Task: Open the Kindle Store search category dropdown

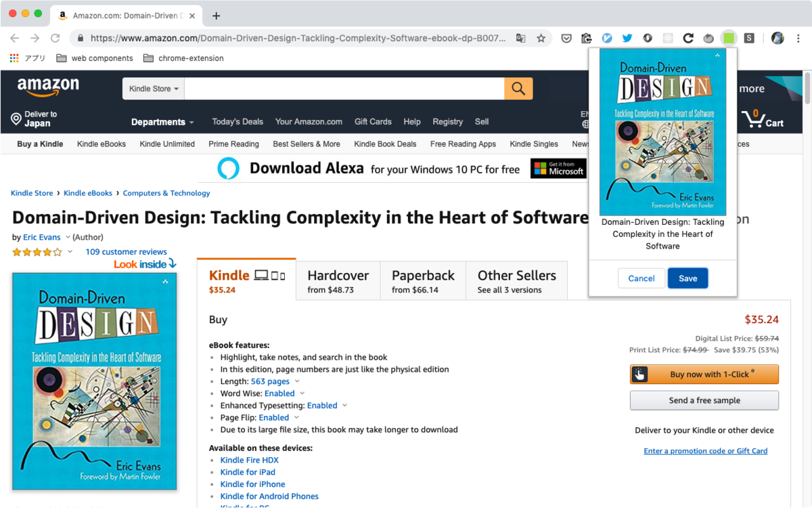Action: tap(154, 89)
